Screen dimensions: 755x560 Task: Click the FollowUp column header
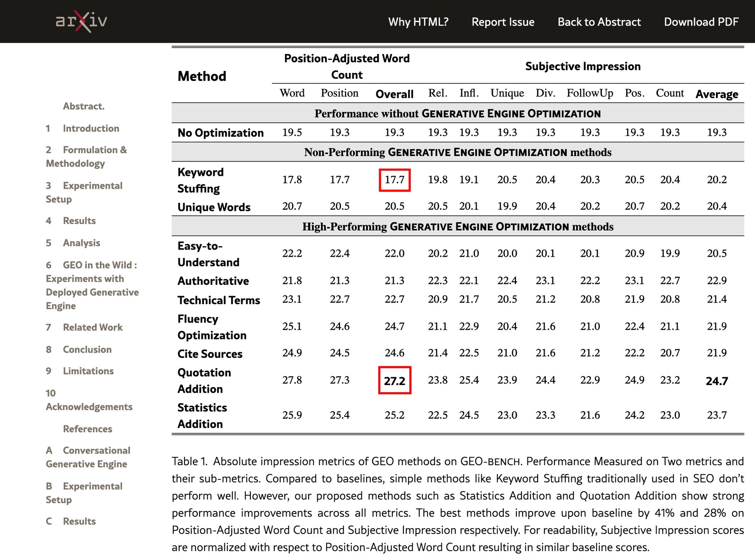pyautogui.click(x=590, y=93)
